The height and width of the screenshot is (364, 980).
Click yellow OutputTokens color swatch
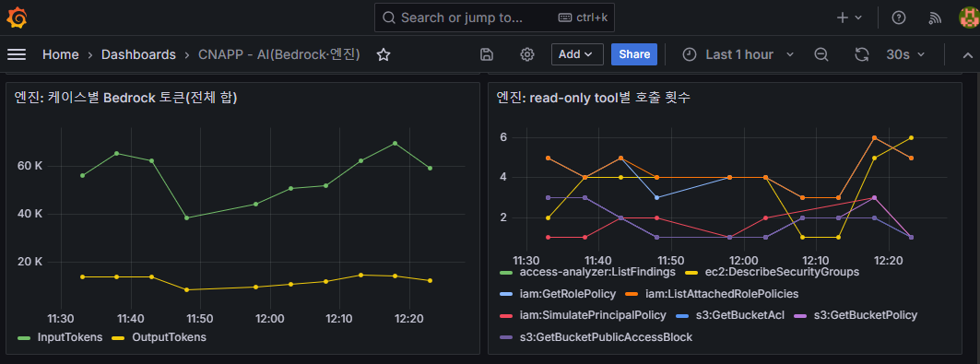click(119, 338)
